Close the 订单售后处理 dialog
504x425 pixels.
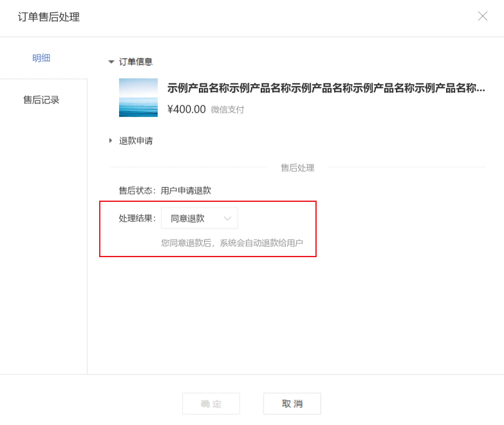tap(483, 16)
